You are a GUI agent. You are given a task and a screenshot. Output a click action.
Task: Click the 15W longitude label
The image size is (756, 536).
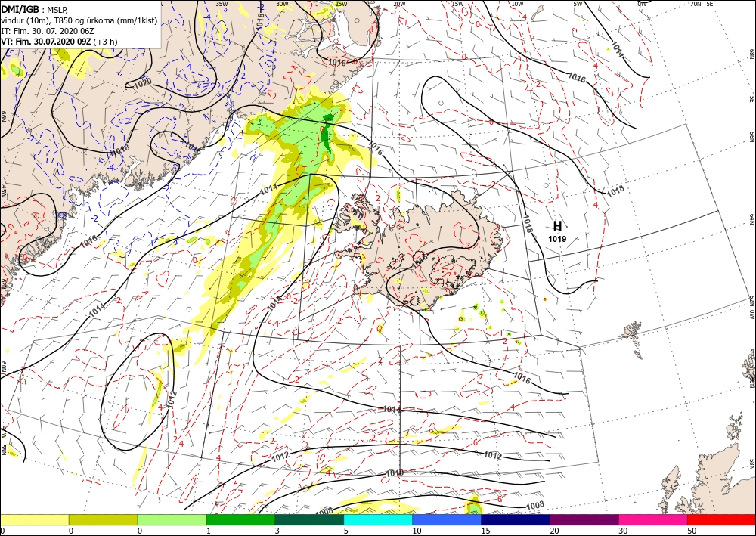click(x=458, y=4)
